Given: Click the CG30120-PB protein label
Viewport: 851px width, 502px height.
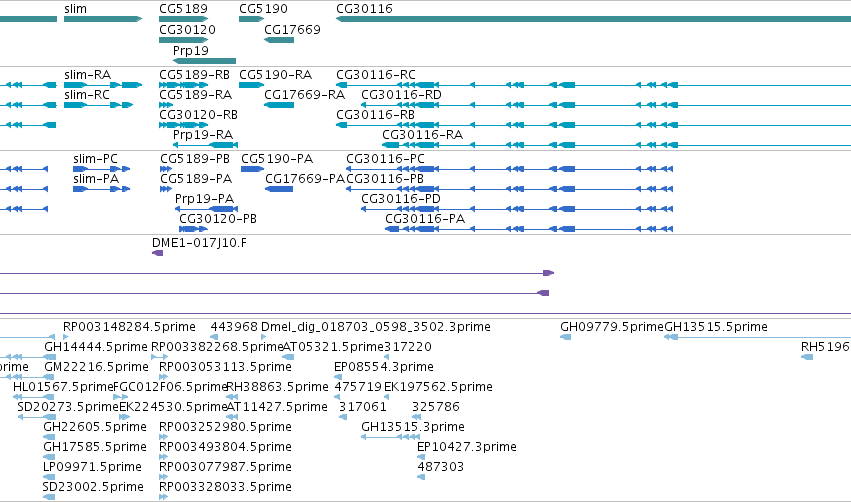Looking at the screenshot, I should (x=218, y=219).
